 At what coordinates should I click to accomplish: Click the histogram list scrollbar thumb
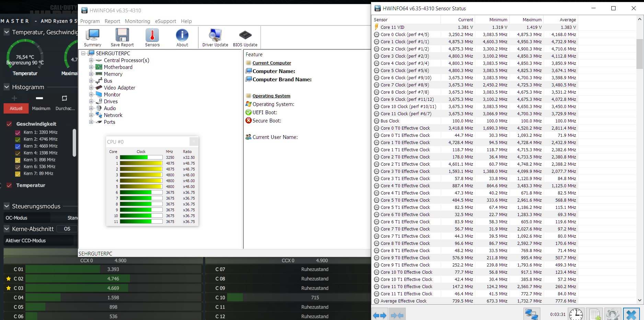coord(74,143)
